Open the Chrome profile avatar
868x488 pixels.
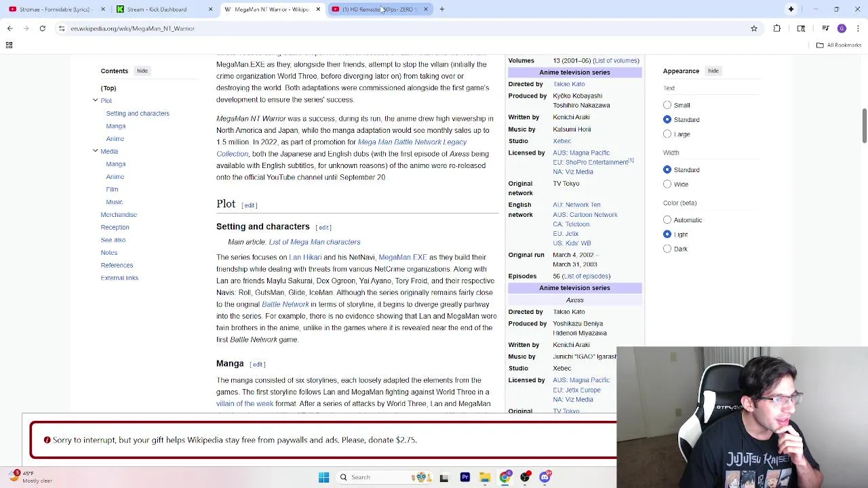(x=842, y=28)
